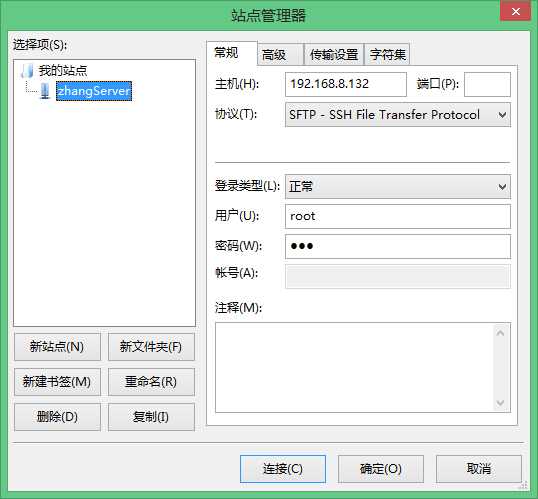Image resolution: width=538 pixels, height=499 pixels.
Task: Open the 传输设置 tab
Action: point(334,54)
